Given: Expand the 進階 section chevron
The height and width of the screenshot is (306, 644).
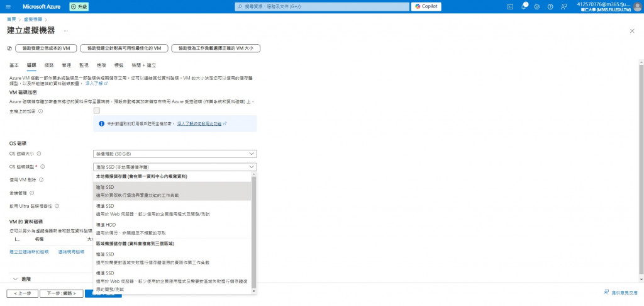Looking at the screenshot, I should point(16,279).
